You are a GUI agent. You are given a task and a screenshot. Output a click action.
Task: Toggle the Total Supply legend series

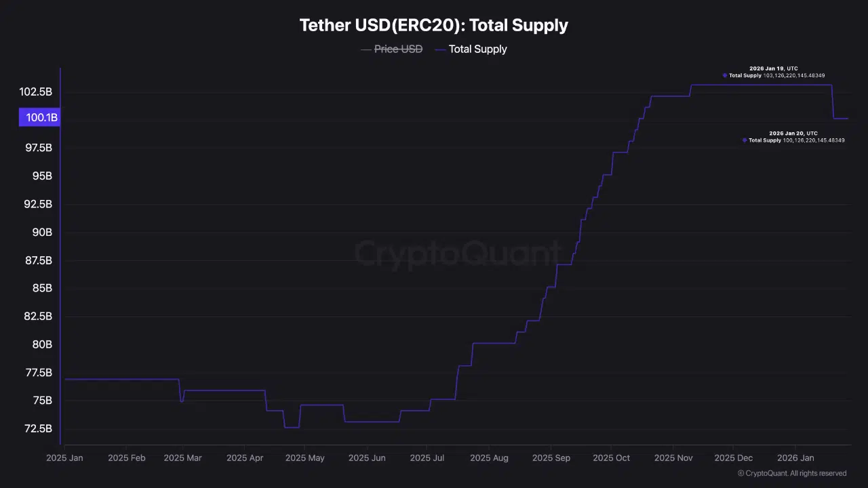pyautogui.click(x=477, y=49)
